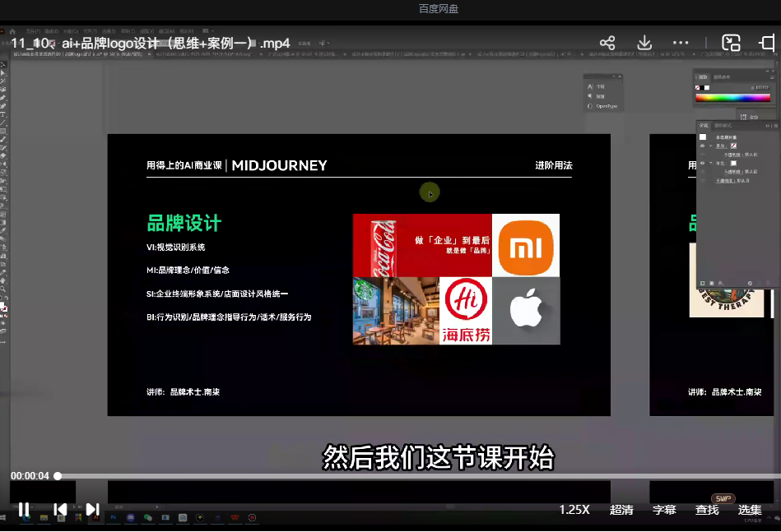Click the share icon in the player header
Image resolution: width=781 pixels, height=532 pixels.
coord(607,43)
